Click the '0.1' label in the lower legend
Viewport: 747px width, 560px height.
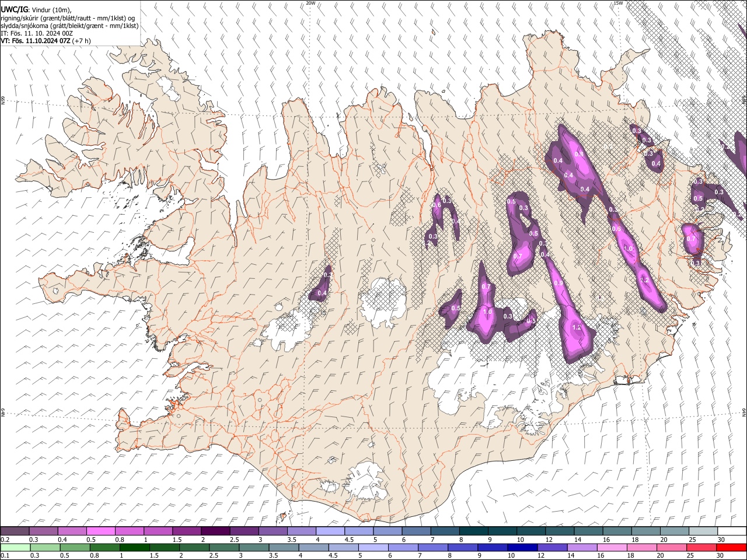coord(5,555)
